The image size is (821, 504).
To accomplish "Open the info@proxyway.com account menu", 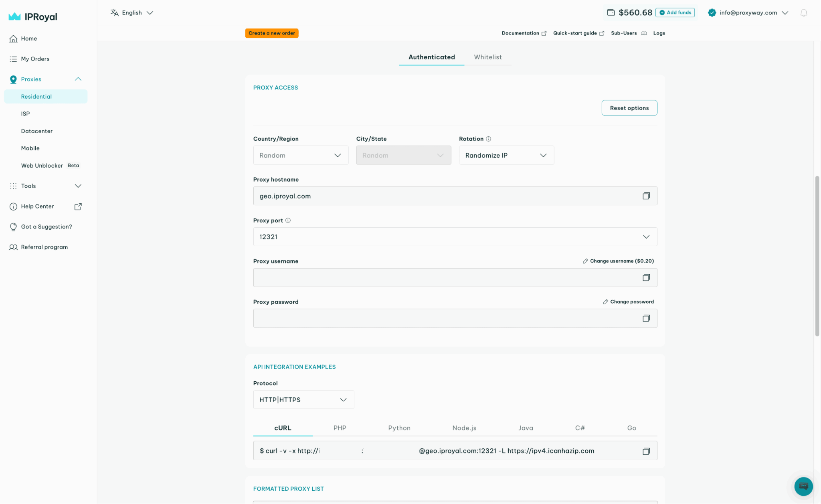I will point(748,12).
